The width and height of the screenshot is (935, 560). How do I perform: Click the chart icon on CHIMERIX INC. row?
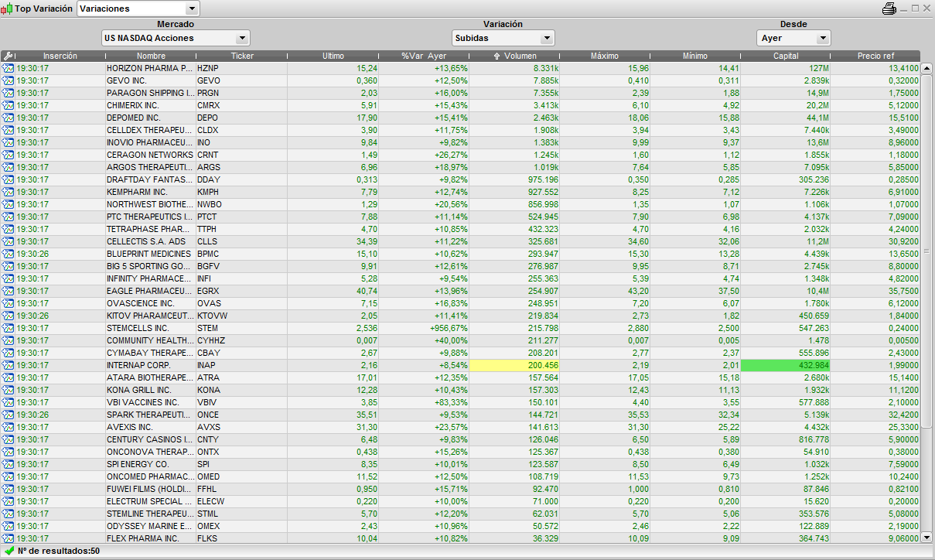pyautogui.click(x=8, y=105)
